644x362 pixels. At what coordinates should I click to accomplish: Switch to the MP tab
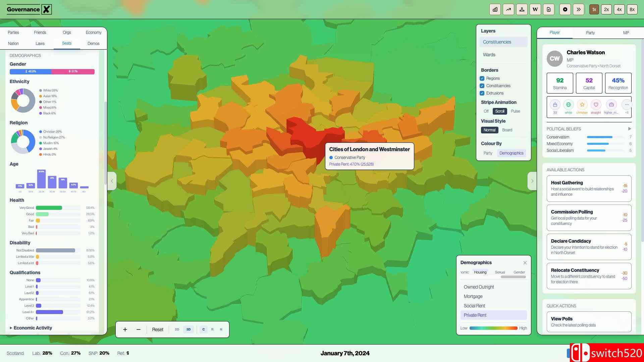click(x=626, y=33)
